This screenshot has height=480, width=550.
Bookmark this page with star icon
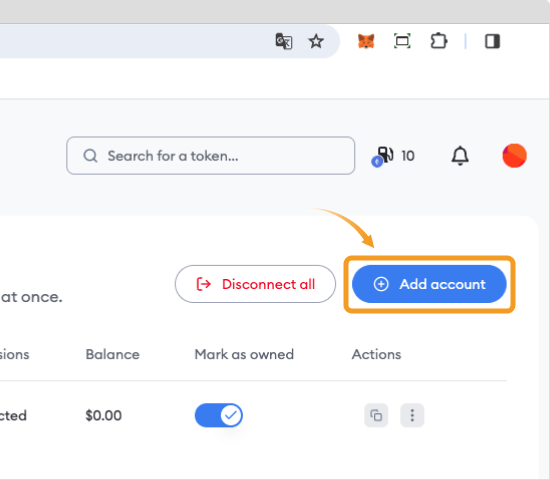(316, 41)
